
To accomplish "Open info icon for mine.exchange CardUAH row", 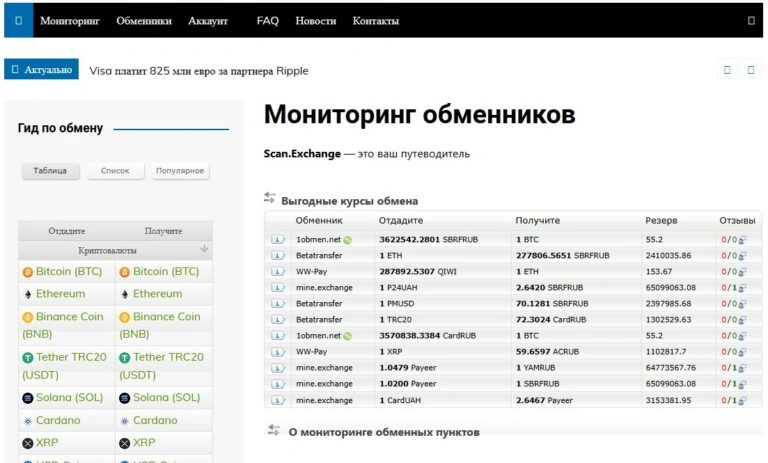I will coord(278,400).
